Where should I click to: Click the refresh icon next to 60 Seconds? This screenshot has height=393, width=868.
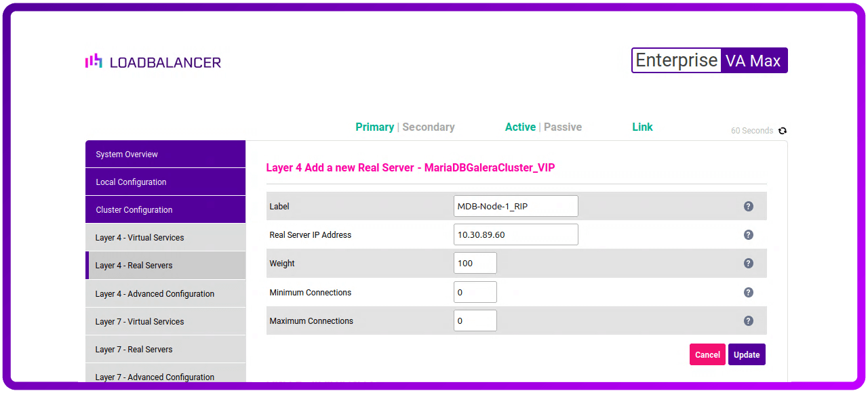click(x=783, y=131)
